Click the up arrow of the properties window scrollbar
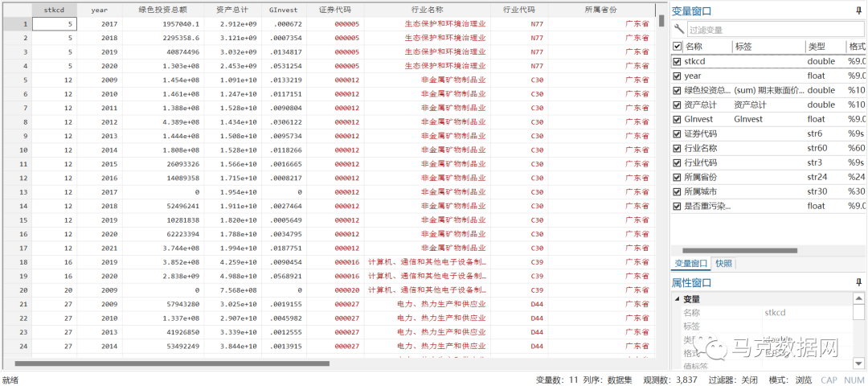The width and height of the screenshot is (868, 386). [x=858, y=298]
